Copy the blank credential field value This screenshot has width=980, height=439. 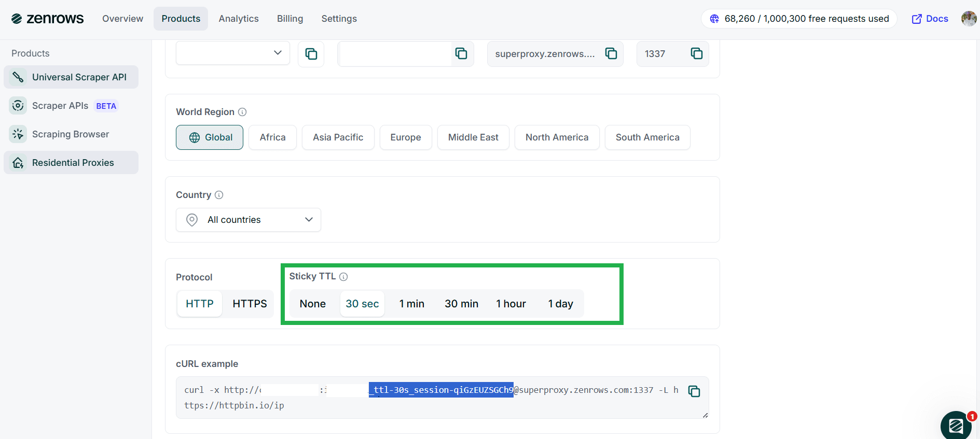tap(461, 53)
